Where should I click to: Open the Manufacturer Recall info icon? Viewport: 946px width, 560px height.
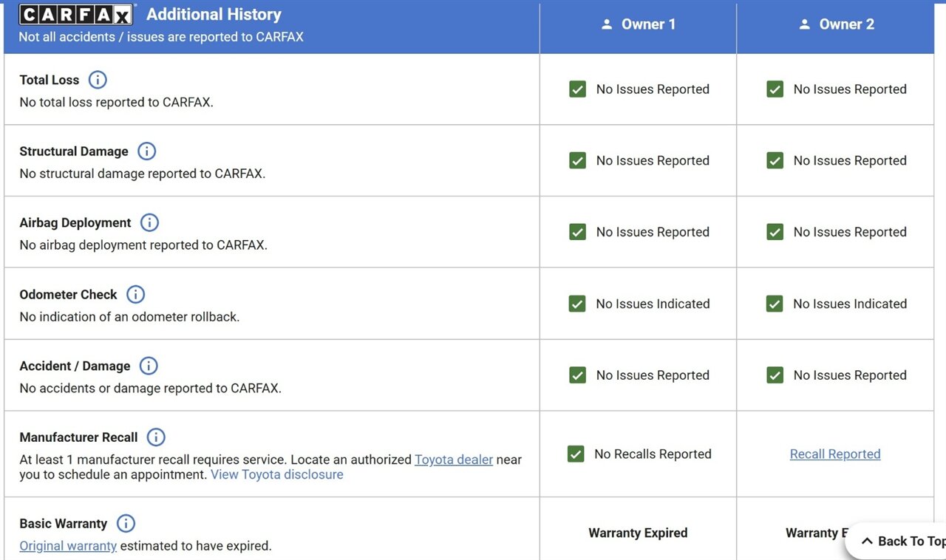156,437
